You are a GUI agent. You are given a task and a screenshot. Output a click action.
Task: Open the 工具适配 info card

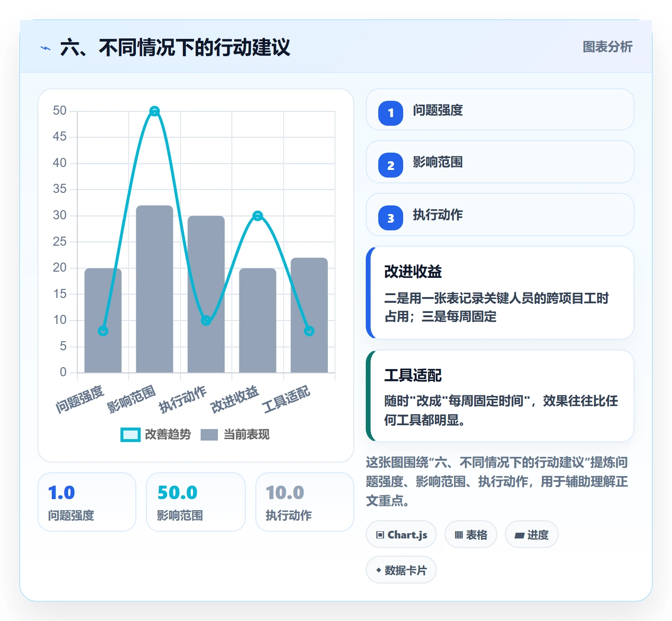[500, 396]
